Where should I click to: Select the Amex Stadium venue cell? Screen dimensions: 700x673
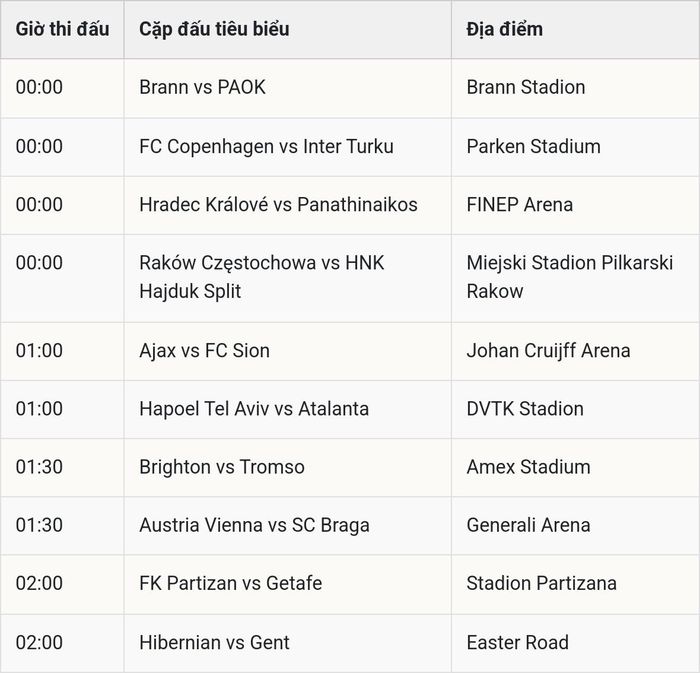click(x=575, y=467)
